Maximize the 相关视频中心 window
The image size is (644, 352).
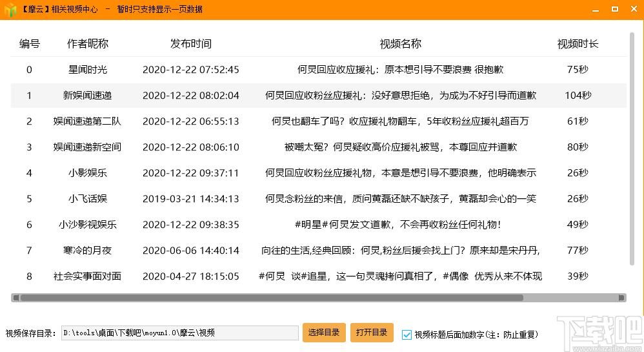(x=615, y=9)
